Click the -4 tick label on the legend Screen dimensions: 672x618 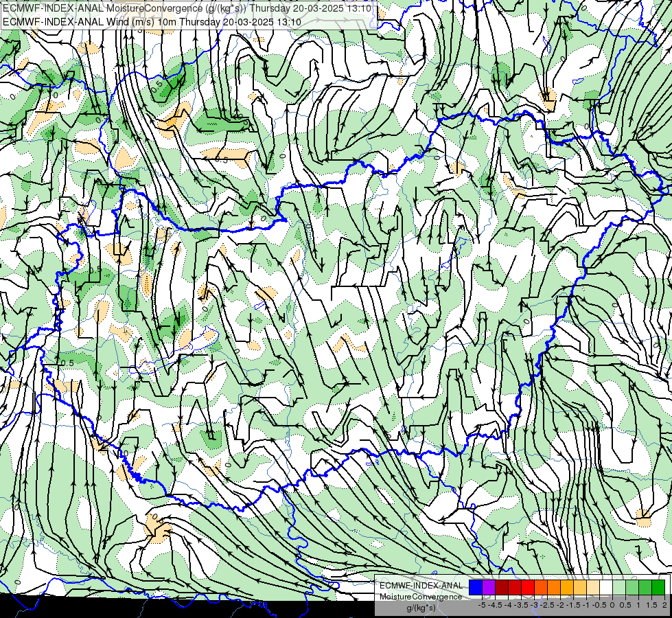point(508,605)
